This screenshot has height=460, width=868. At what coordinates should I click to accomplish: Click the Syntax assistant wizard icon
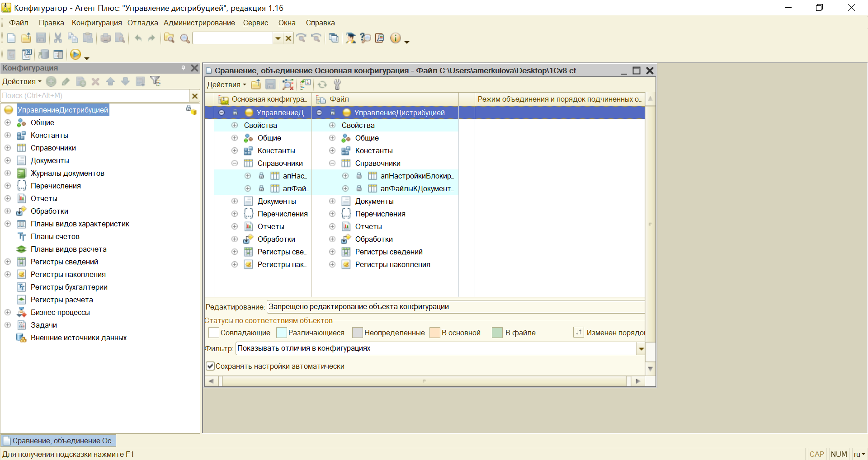coord(351,38)
